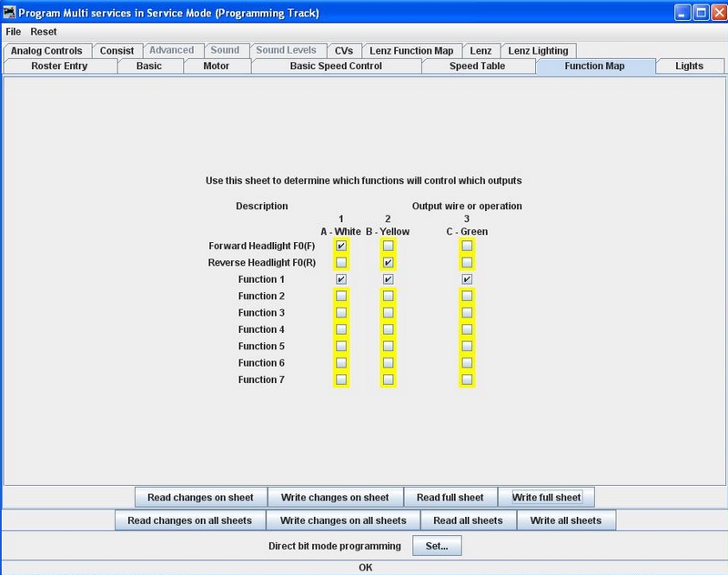The width and height of the screenshot is (728, 575).
Task: Uncheck Function 1 for C - Green
Action: [467, 279]
